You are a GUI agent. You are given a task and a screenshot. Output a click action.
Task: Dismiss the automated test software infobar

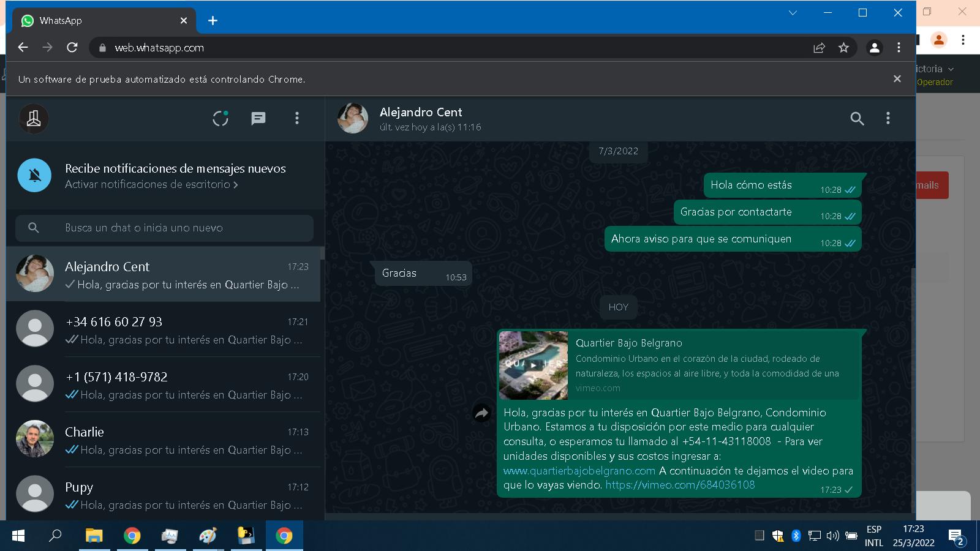(897, 79)
